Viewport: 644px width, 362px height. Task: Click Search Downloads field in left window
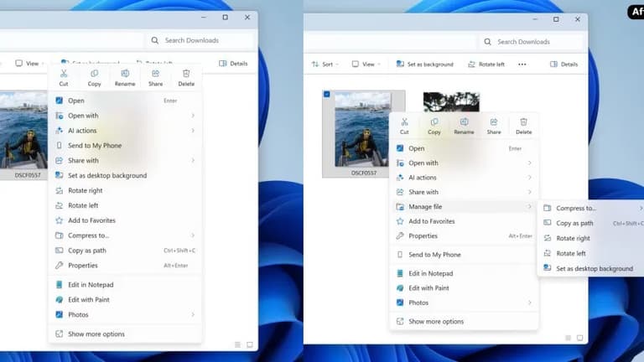tap(200, 40)
